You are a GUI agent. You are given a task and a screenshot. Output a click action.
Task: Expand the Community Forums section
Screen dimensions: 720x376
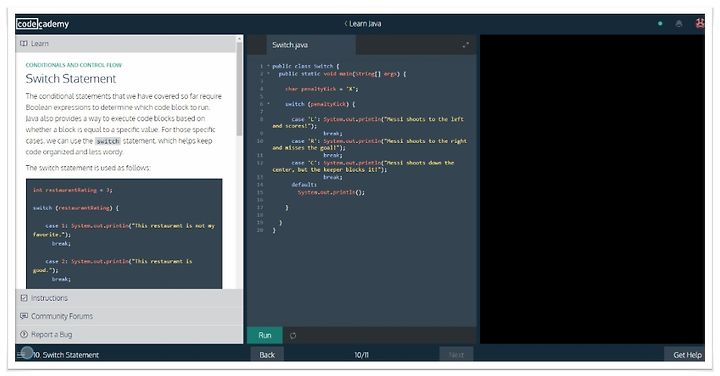tap(129, 316)
